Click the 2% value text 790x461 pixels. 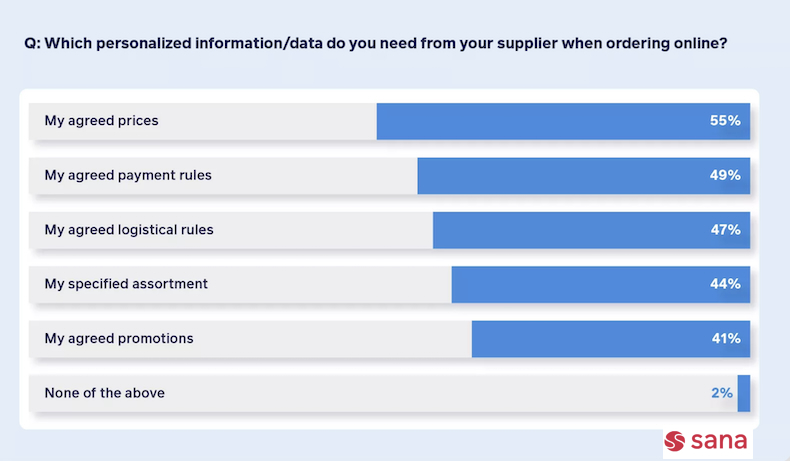point(722,393)
